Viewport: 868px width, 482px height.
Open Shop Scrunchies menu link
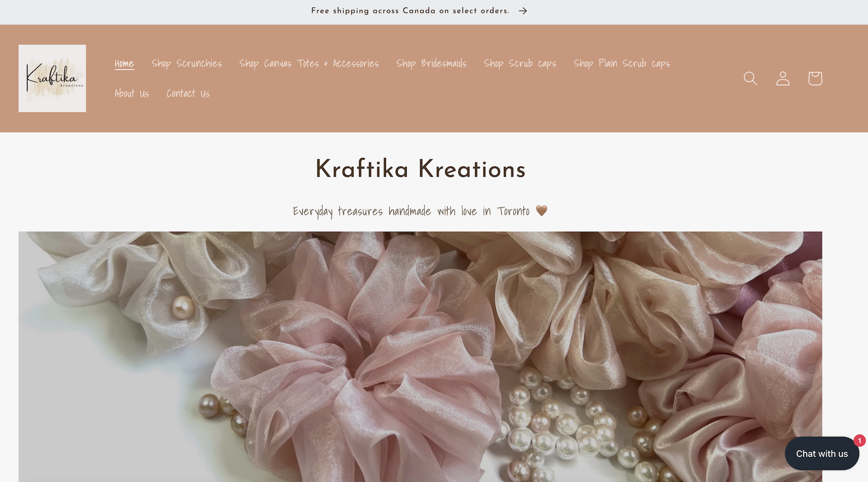tap(186, 63)
